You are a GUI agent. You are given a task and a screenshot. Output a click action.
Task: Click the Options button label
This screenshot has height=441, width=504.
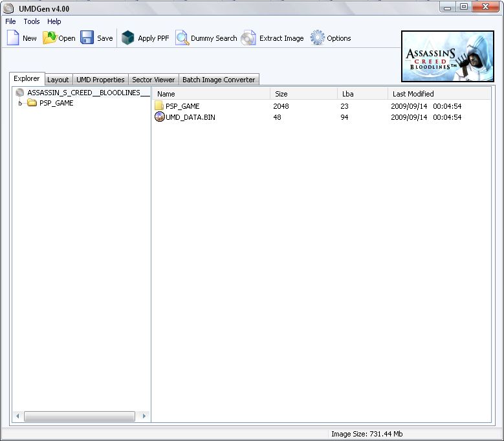(339, 38)
